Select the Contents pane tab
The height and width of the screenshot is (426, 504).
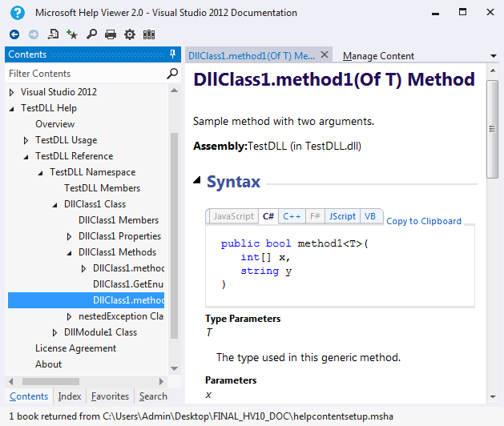pos(29,396)
